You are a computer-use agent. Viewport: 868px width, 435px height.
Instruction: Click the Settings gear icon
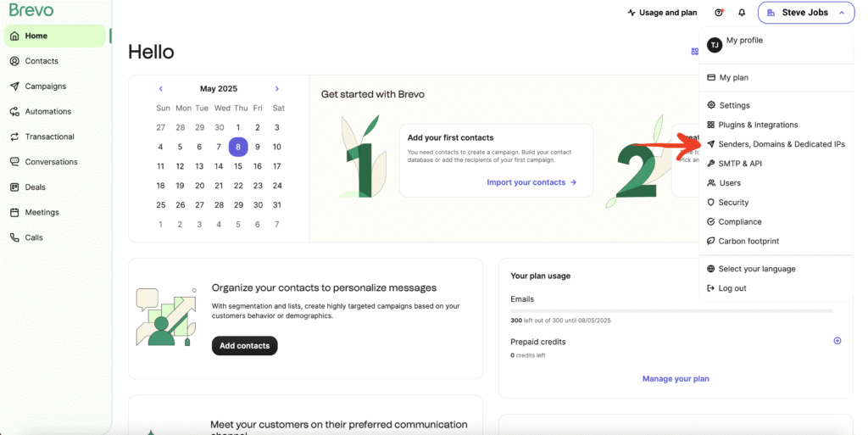tap(711, 105)
